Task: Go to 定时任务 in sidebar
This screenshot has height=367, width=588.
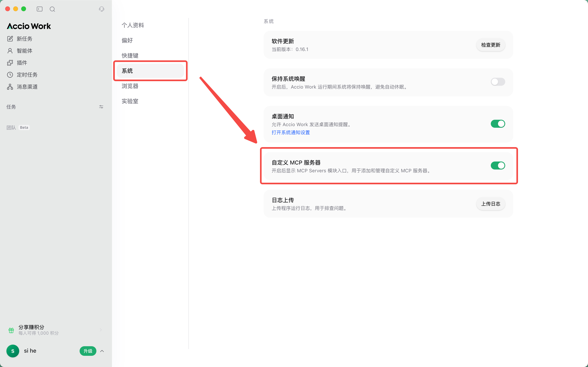Action: pyautogui.click(x=27, y=75)
